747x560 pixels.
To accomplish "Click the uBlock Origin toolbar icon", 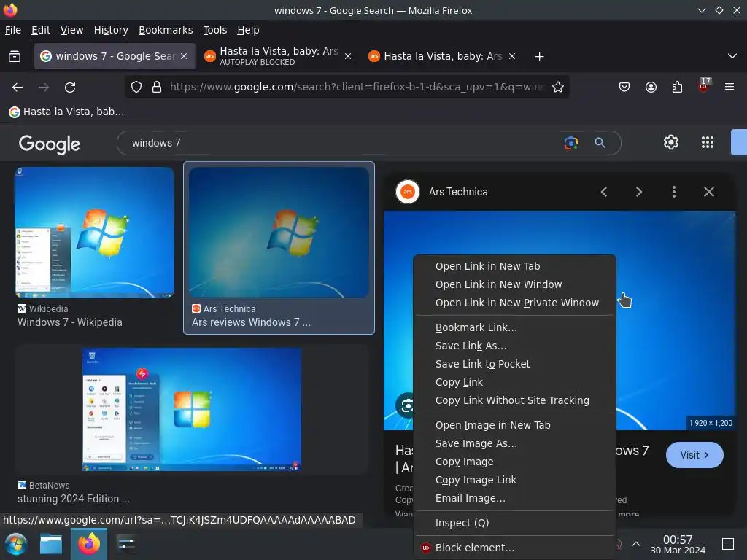I will [x=704, y=86].
